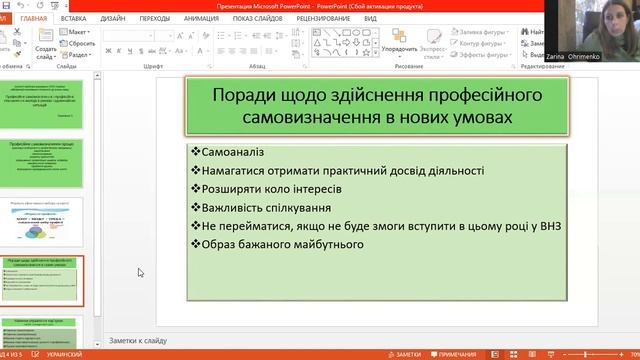Select the down arrow shape
Screen dimensions: 640x360
coord(356,42)
